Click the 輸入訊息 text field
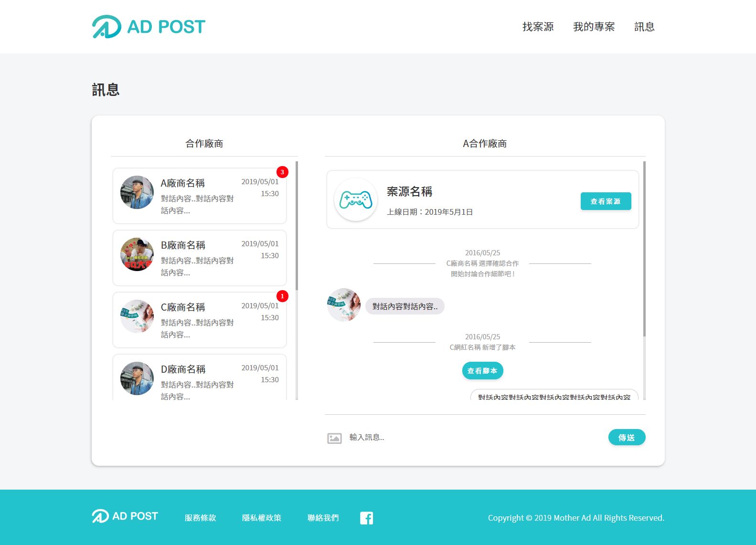The width and height of the screenshot is (756, 545). coord(473,437)
